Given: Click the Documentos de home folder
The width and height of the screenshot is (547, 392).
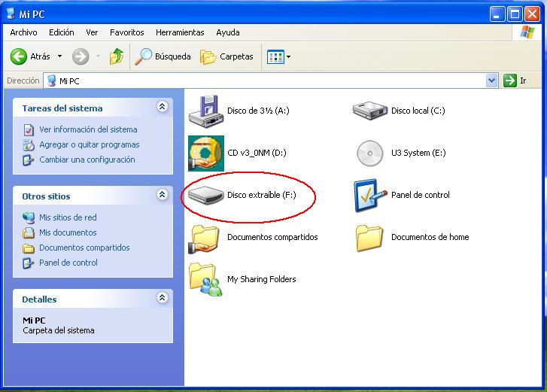Looking at the screenshot, I should coord(369,238).
